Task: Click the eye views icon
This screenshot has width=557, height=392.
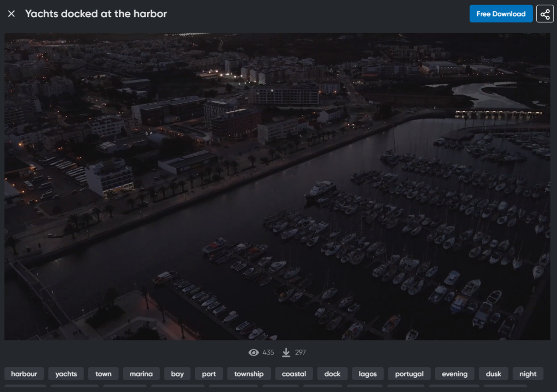Action: coord(253,353)
